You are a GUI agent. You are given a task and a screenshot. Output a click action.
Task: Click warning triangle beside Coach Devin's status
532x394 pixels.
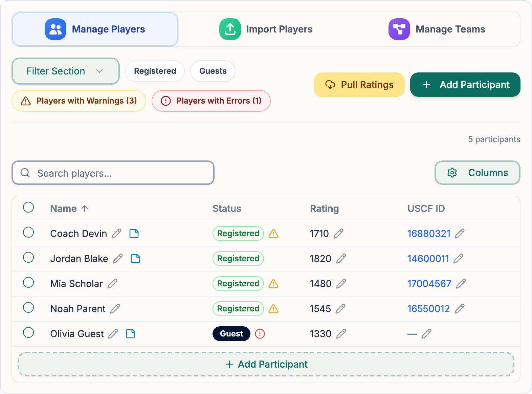(273, 234)
